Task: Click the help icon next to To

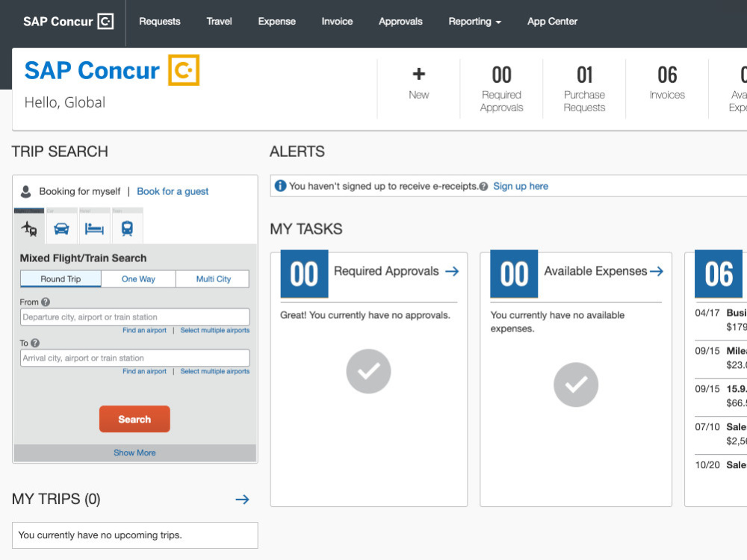Action: point(35,343)
